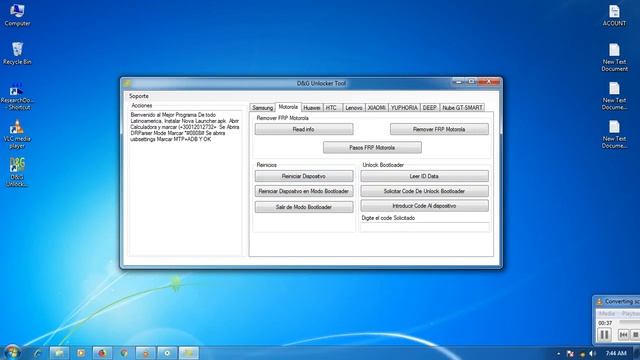Select the D&G Unlock... desktop shortcut
The height and width of the screenshot is (360, 640).
[x=17, y=172]
